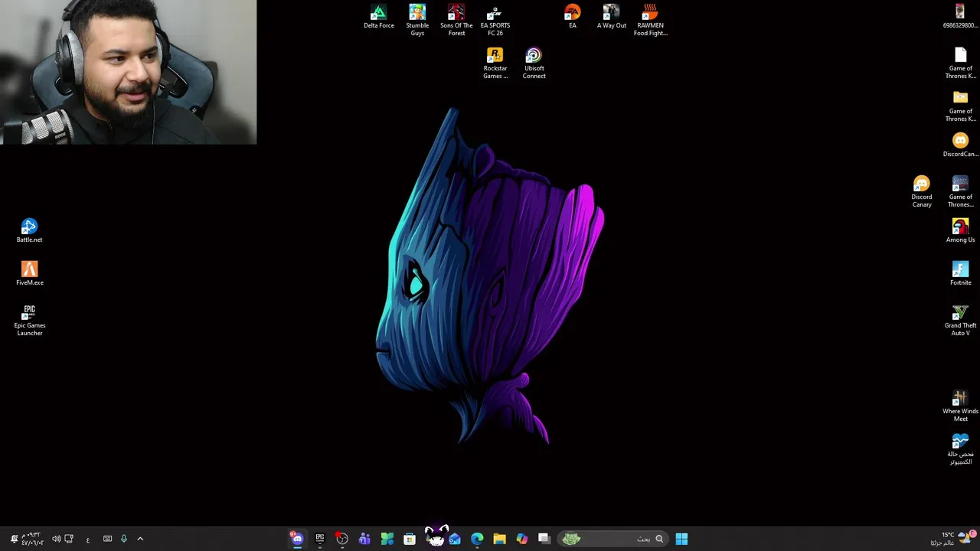This screenshot has height=551, width=980.
Task: Click the taskbar search box
Action: tap(612, 539)
